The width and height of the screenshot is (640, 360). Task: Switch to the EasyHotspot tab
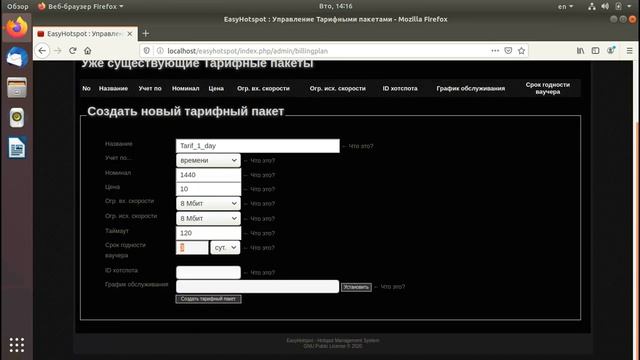tap(85, 34)
